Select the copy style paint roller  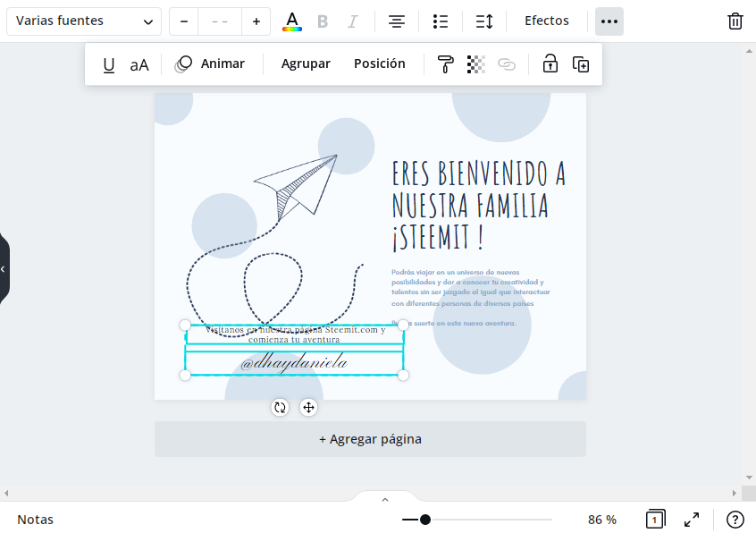(446, 64)
